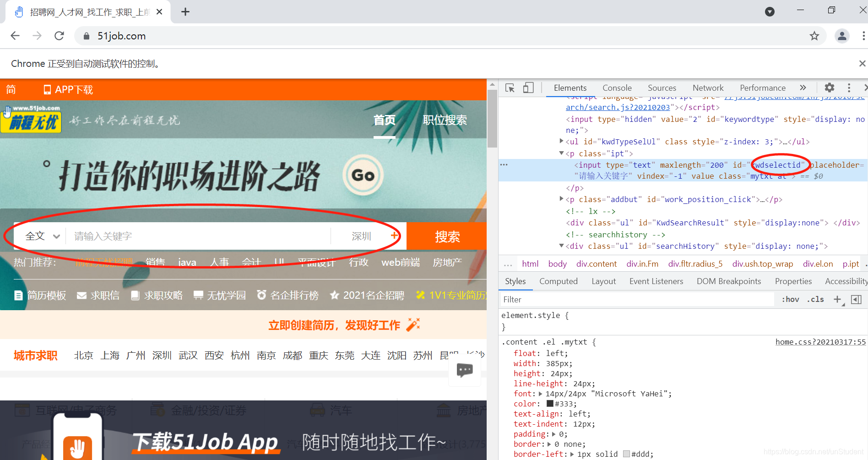868x460 pixels.
Task: Select div.content in the breadcrumb
Action: click(597, 264)
